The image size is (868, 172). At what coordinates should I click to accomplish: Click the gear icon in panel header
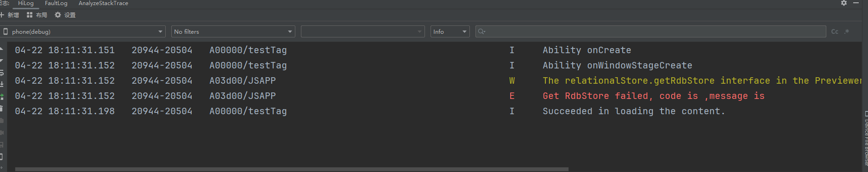click(x=844, y=3)
